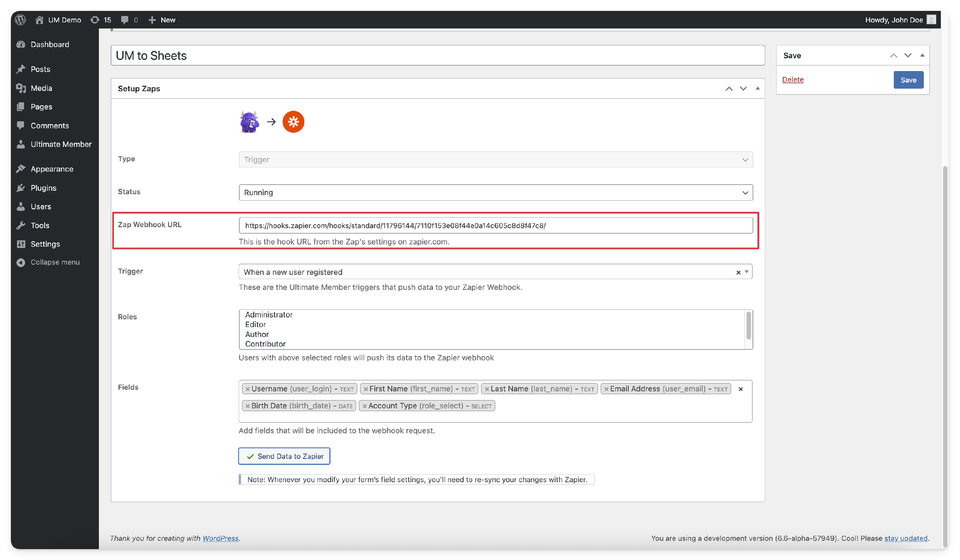The width and height of the screenshot is (960, 560).
Task: Open the Plugins menu
Action: coord(44,188)
